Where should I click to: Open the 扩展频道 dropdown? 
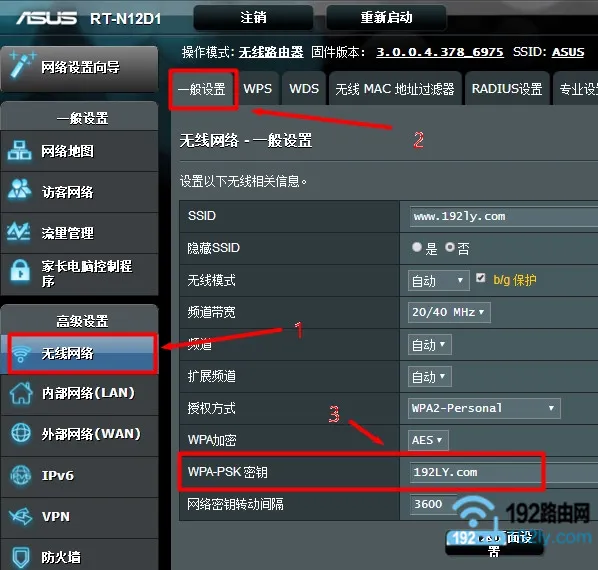click(429, 377)
